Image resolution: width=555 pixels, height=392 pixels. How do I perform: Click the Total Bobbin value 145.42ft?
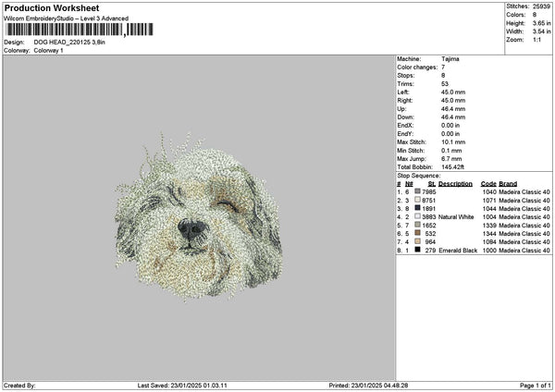tap(452, 166)
